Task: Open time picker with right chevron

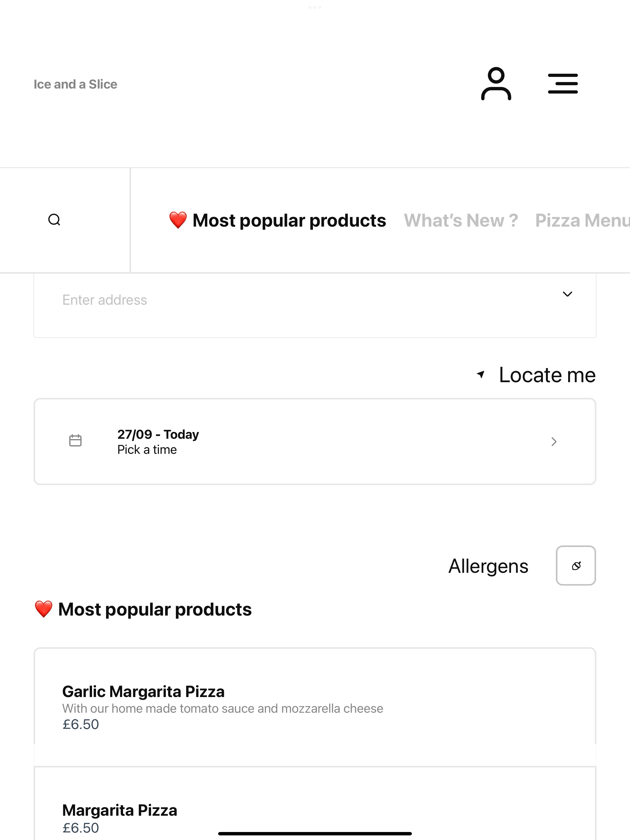Action: pyautogui.click(x=554, y=442)
